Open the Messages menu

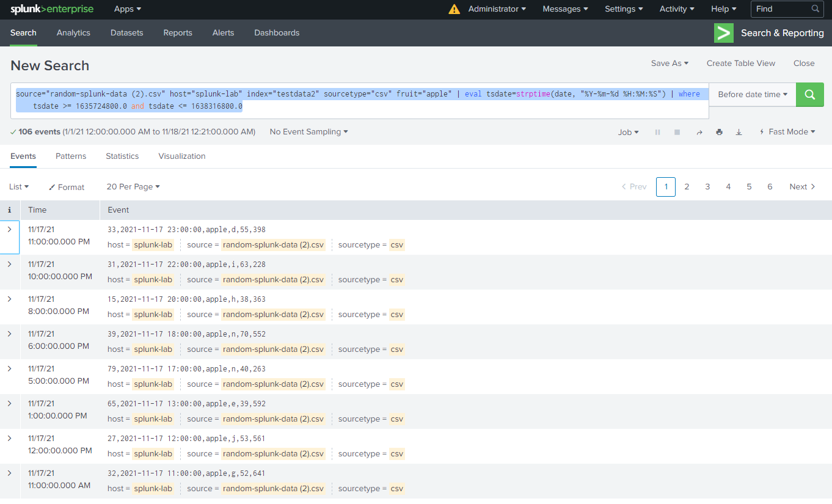[566, 9]
